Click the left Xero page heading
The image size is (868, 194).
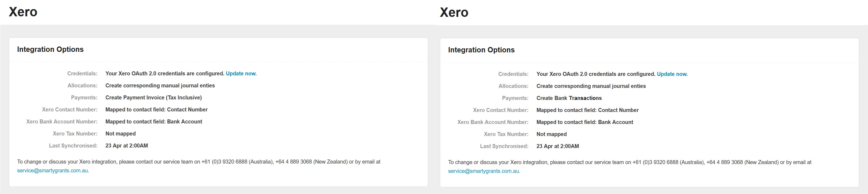pyautogui.click(x=23, y=12)
